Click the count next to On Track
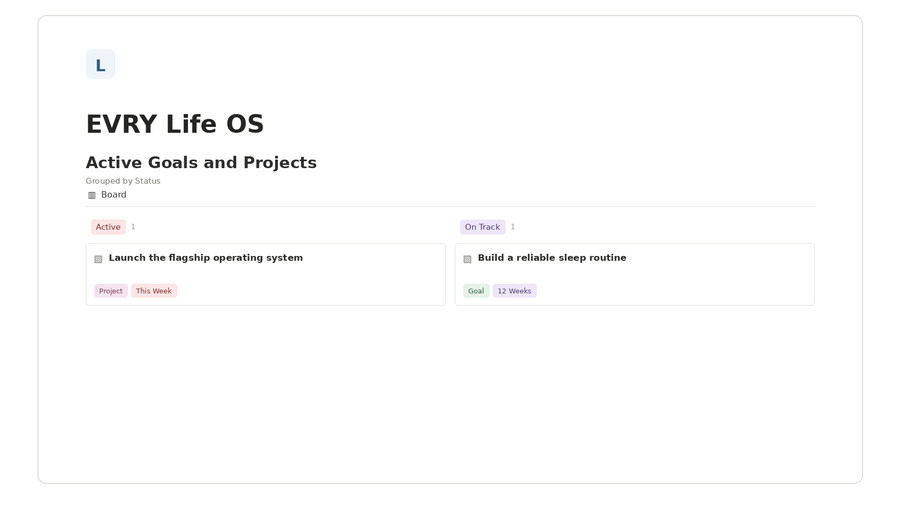Screen dimensions: 900x506 pos(513,227)
